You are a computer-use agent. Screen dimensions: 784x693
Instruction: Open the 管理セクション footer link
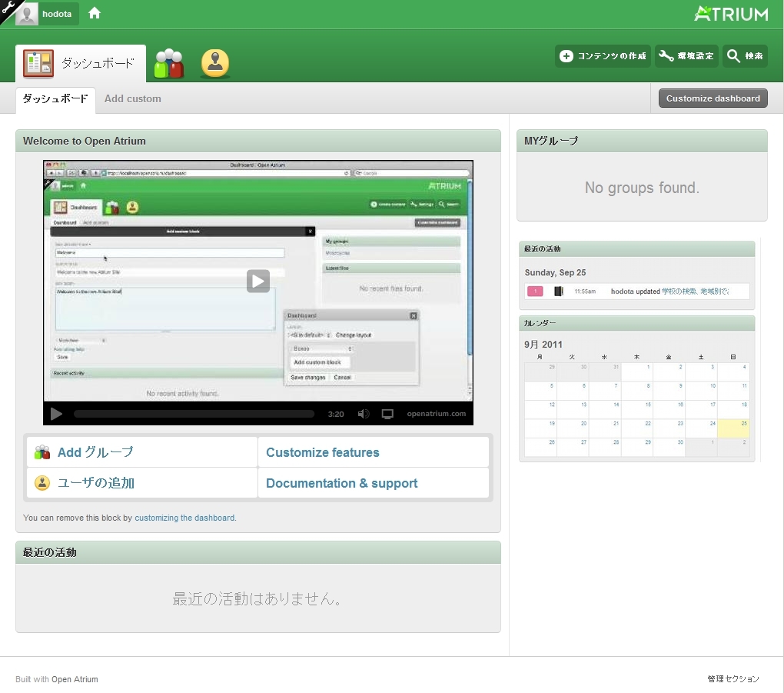[x=733, y=679]
